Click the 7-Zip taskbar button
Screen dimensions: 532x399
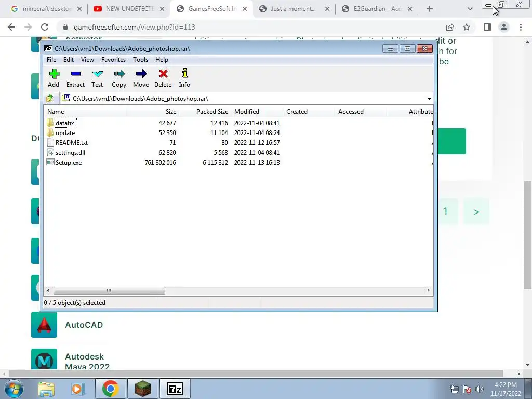click(x=175, y=389)
